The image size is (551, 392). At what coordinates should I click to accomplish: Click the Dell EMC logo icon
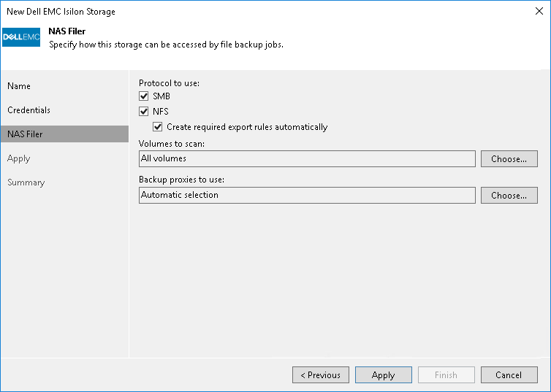coord(21,36)
